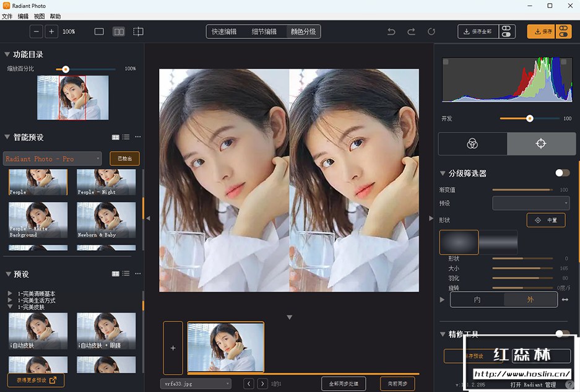580x392 pixels.
Task: Click the 开发 slider handle
Action: pyautogui.click(x=529, y=118)
